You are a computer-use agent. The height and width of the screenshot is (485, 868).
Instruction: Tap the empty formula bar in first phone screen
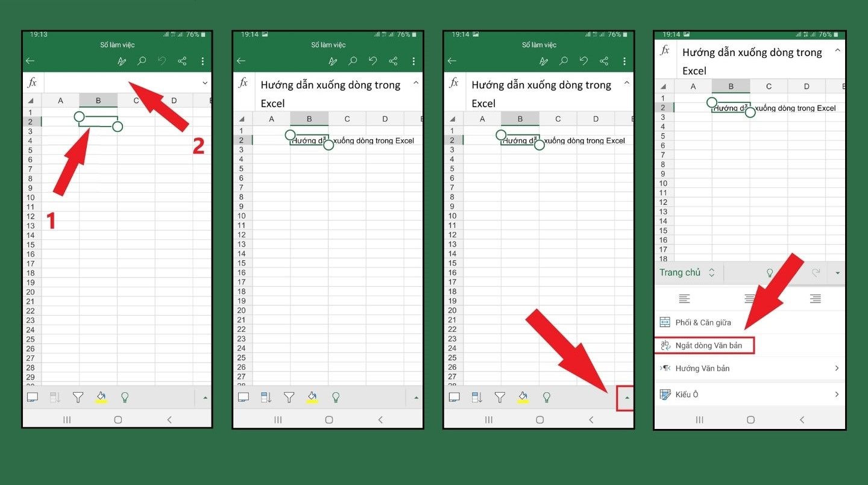[121, 83]
